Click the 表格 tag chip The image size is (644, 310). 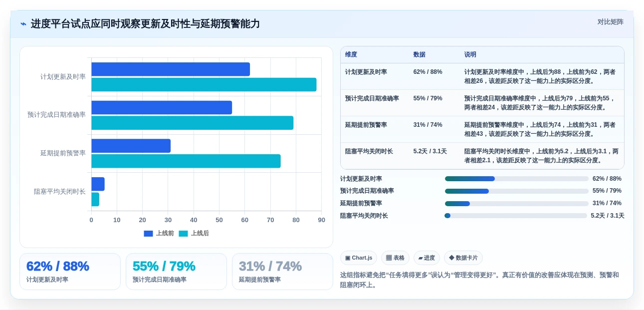click(395, 258)
